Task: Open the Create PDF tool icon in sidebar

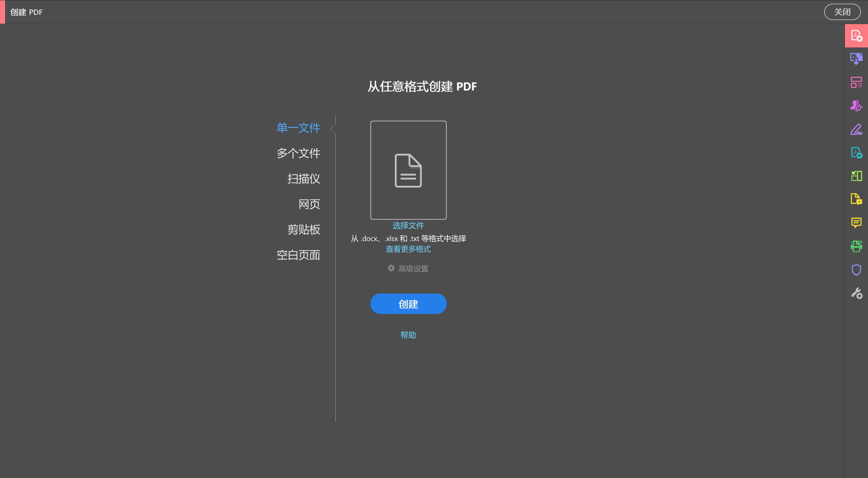Action: 856,36
